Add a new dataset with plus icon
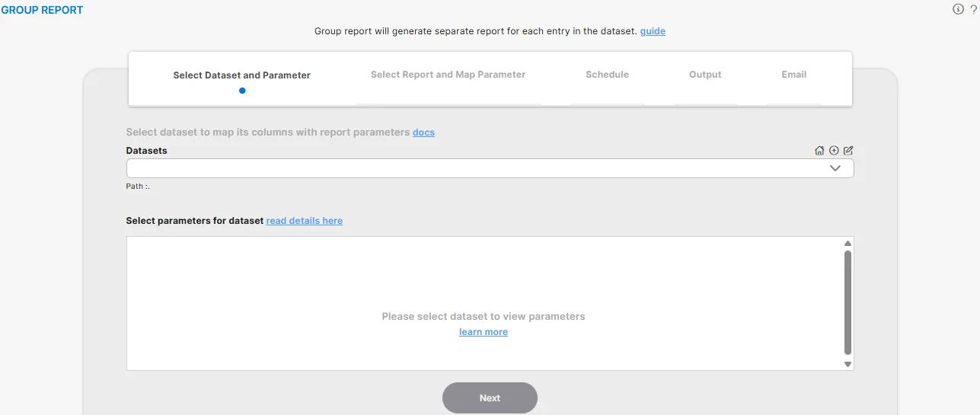Viewport: 980px width, 415px height. pyautogui.click(x=834, y=151)
